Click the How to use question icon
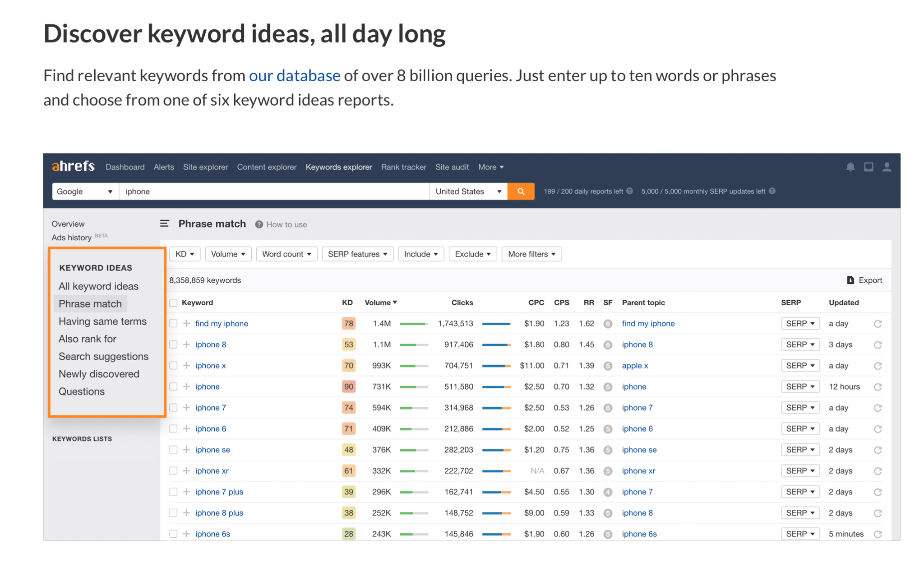The width and height of the screenshot is (924, 568). [x=259, y=224]
